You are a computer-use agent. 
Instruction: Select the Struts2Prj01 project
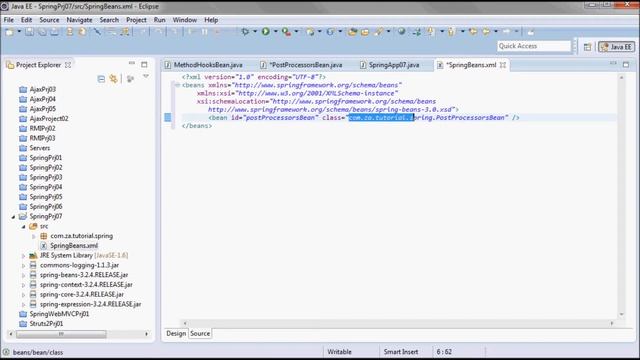(x=46, y=324)
